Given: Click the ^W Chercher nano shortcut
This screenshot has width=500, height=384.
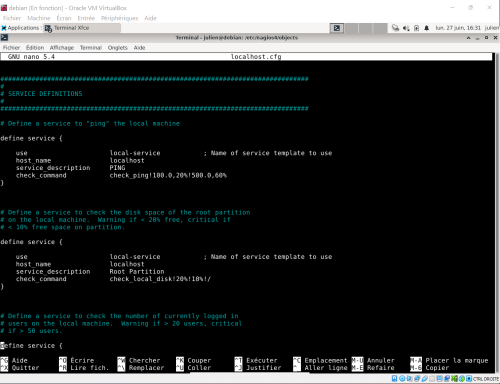Looking at the screenshot, I should 139,360.
